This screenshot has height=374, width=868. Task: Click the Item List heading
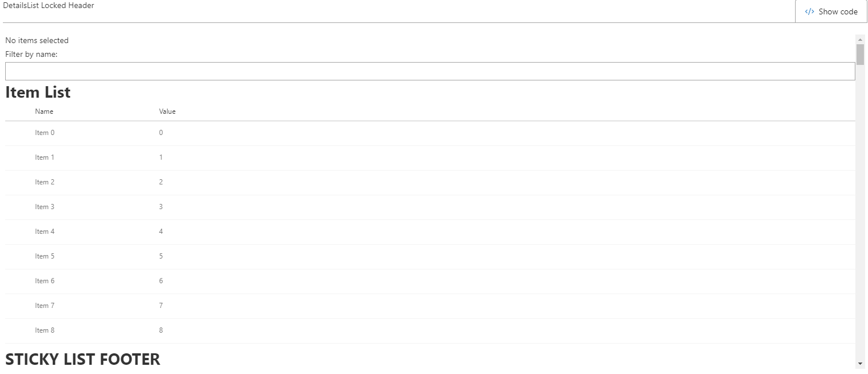coord(37,92)
